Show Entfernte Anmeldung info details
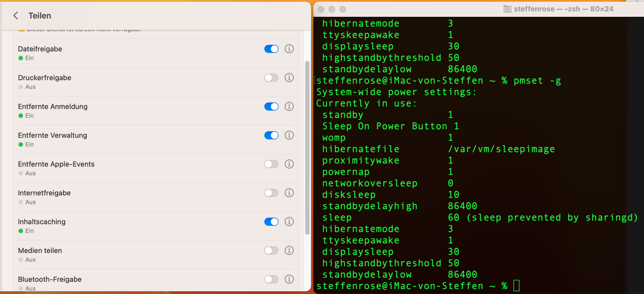This screenshot has height=294, width=644. 289,107
